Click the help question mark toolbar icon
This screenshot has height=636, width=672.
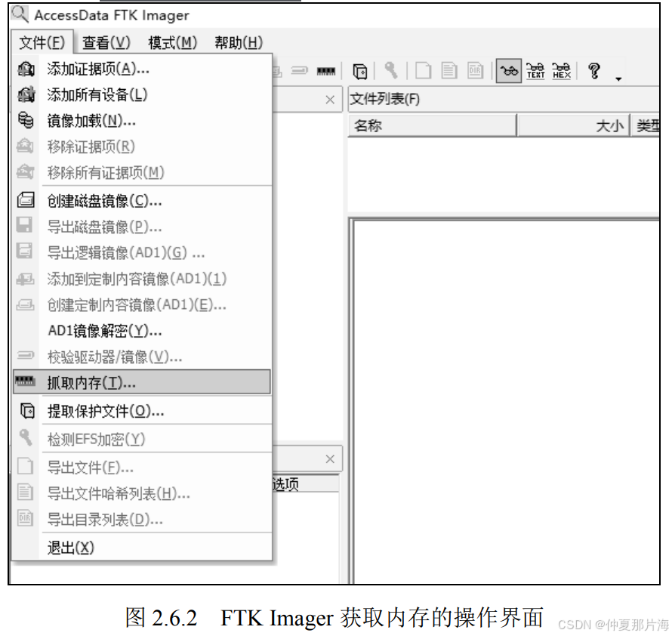tap(594, 71)
